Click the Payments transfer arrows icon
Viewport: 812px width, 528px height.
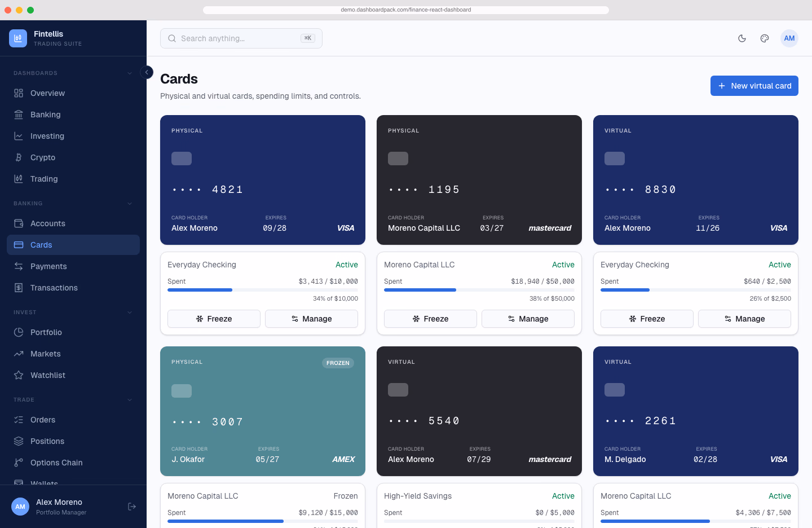19,266
